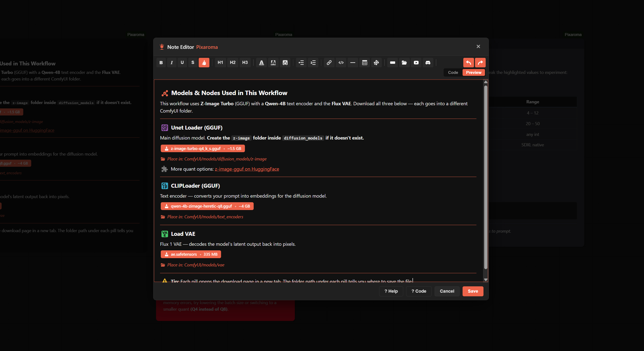Toggle italic formatting
Image resolution: width=644 pixels, height=351 pixels.
[x=171, y=62]
